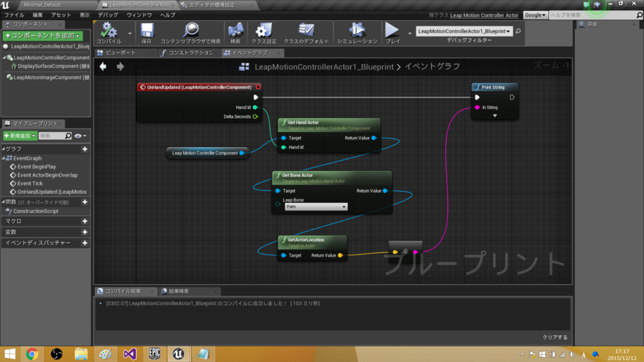
Task: Click the green Add New button in My Blueprint
Action: (x=19, y=136)
